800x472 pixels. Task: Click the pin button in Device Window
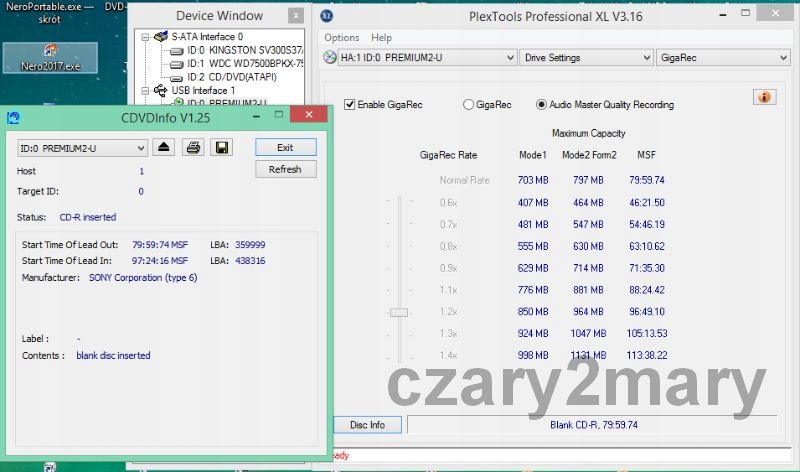click(295, 16)
